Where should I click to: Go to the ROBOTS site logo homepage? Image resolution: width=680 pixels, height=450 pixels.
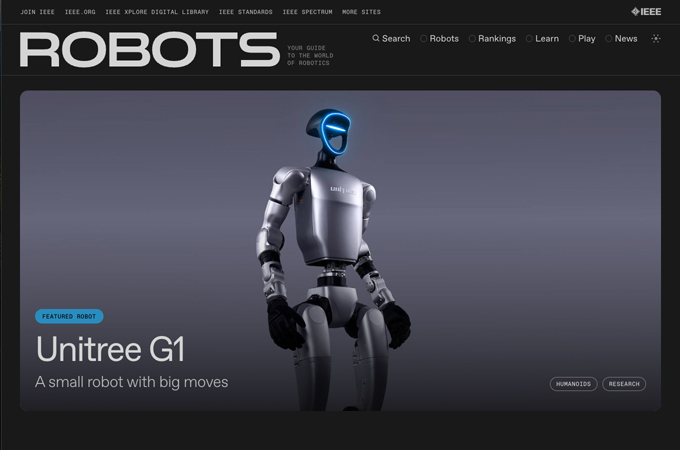(150, 49)
